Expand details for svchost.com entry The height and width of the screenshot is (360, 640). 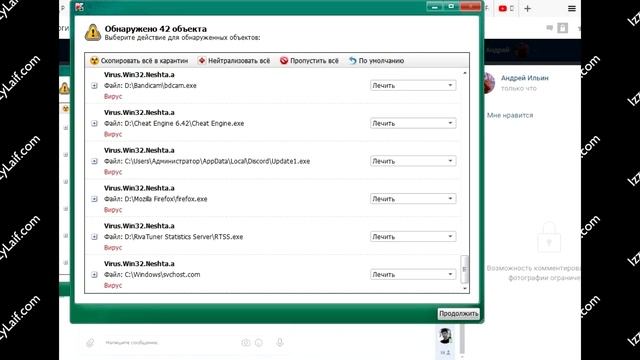[94, 275]
